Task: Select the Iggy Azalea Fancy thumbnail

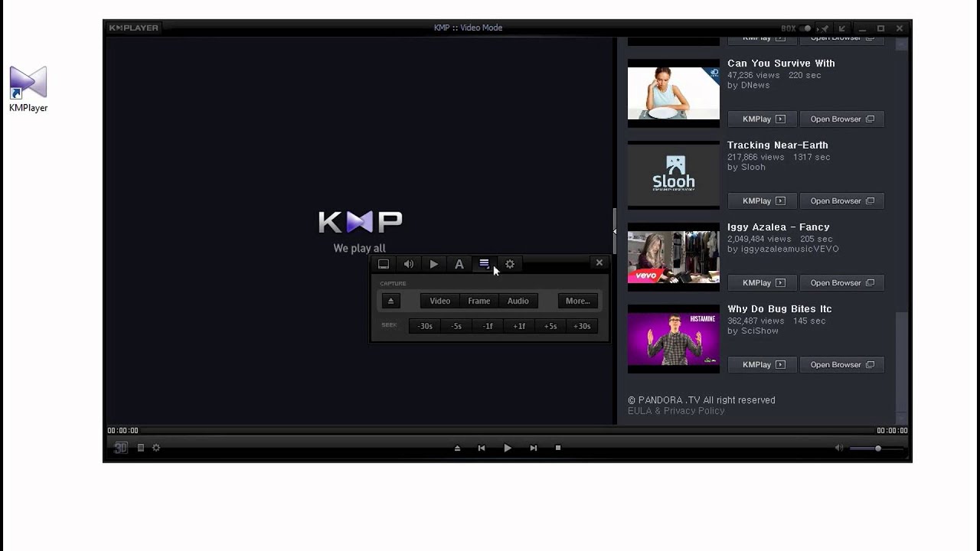Action: point(674,257)
